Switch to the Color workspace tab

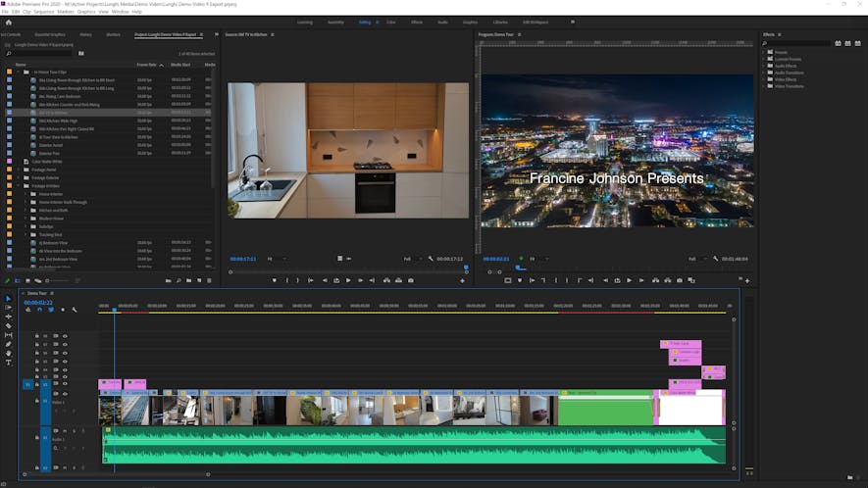click(391, 21)
